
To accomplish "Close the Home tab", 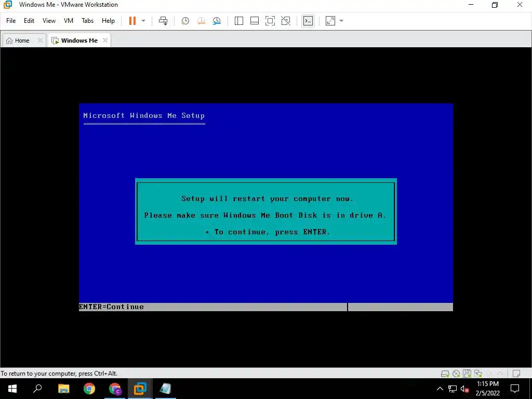I will [40, 41].
